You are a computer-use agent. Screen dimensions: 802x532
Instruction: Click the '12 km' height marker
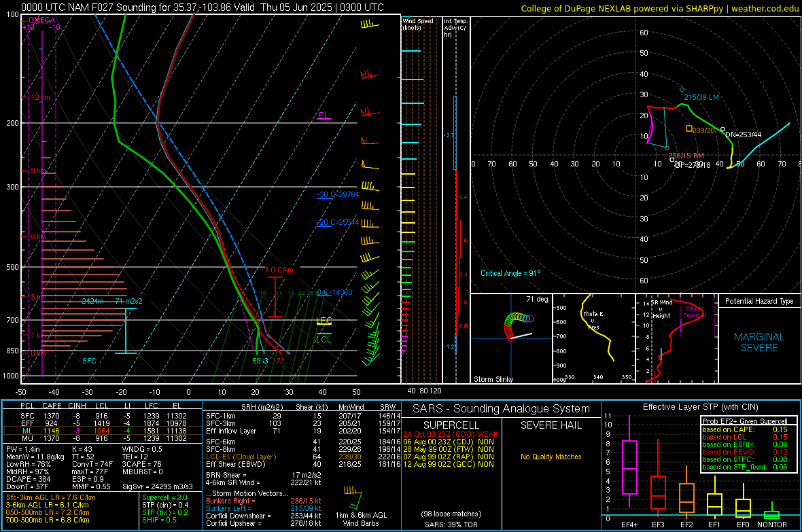click(40, 97)
